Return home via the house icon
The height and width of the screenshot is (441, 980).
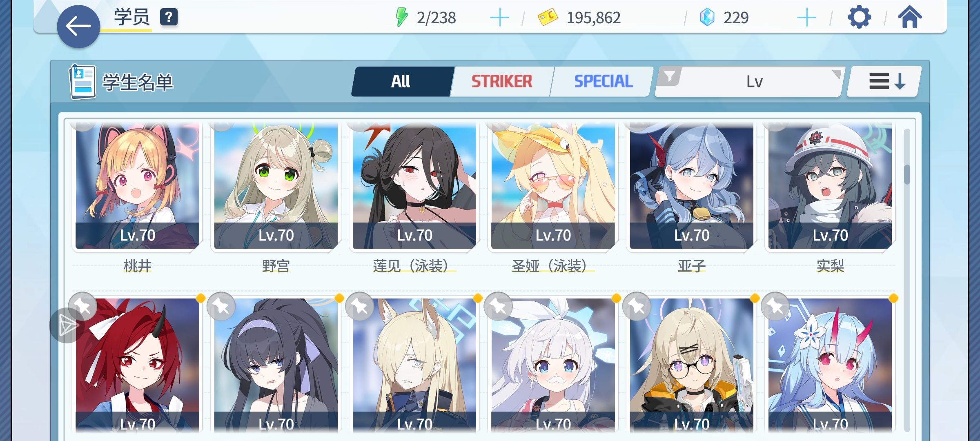pyautogui.click(x=910, y=17)
